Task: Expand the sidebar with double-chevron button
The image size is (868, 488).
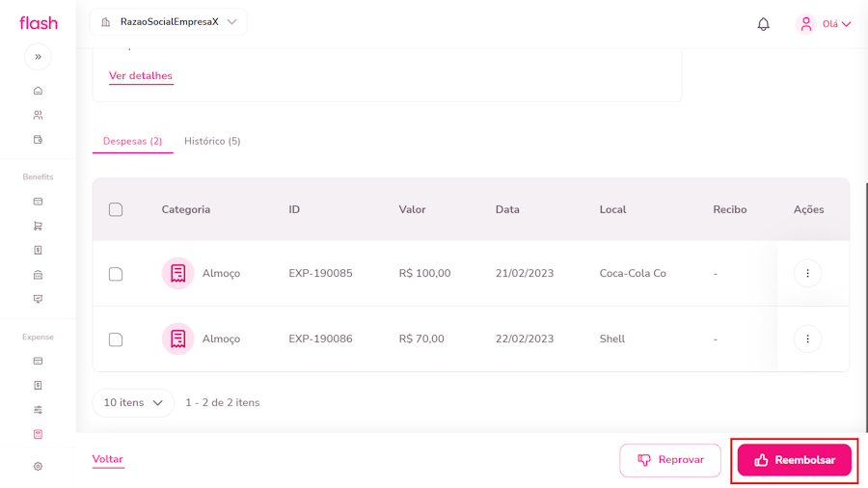Action: 38,57
